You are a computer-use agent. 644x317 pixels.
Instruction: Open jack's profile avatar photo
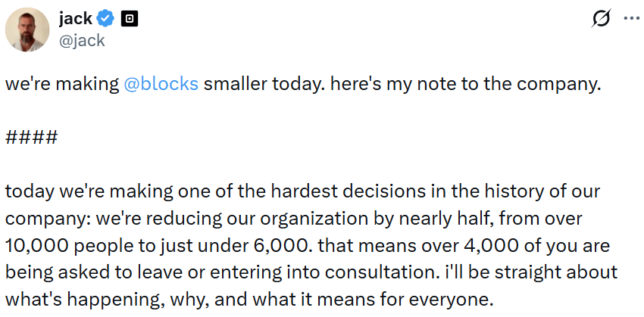[28, 30]
